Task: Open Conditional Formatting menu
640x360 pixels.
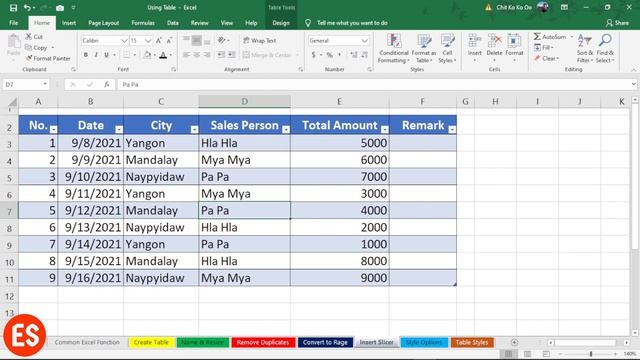Action: click(x=393, y=48)
